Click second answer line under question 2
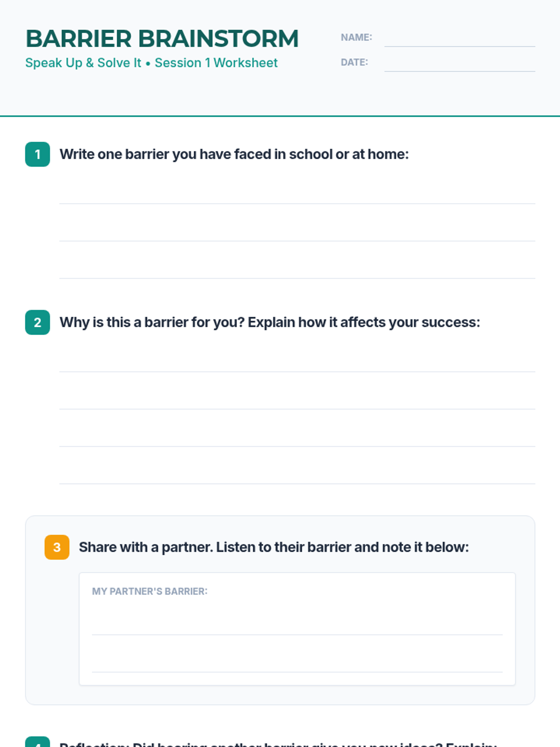 [297, 402]
